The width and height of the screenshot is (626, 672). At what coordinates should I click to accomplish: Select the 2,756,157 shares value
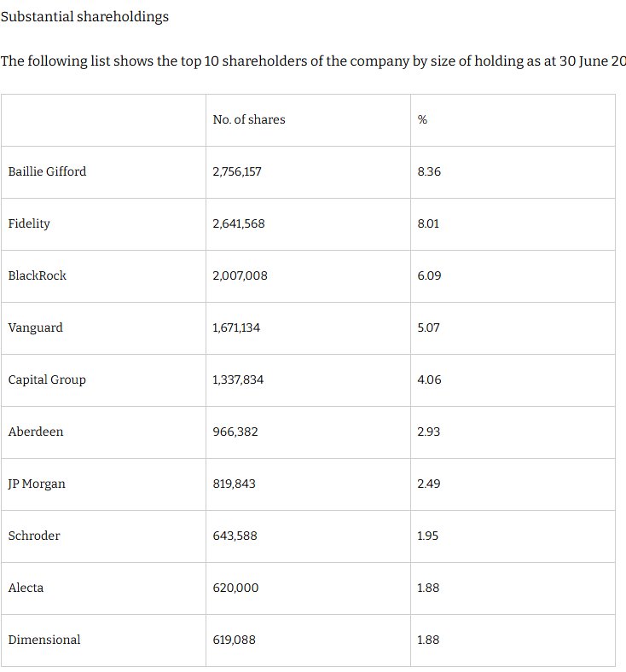[237, 172]
